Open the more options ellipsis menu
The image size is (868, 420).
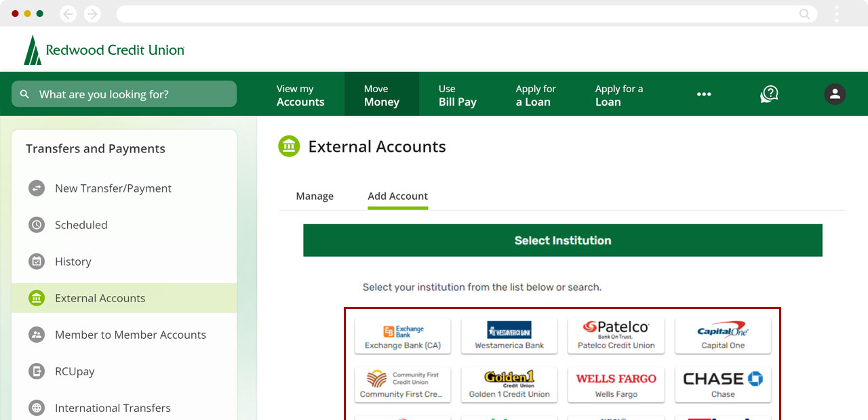[704, 94]
